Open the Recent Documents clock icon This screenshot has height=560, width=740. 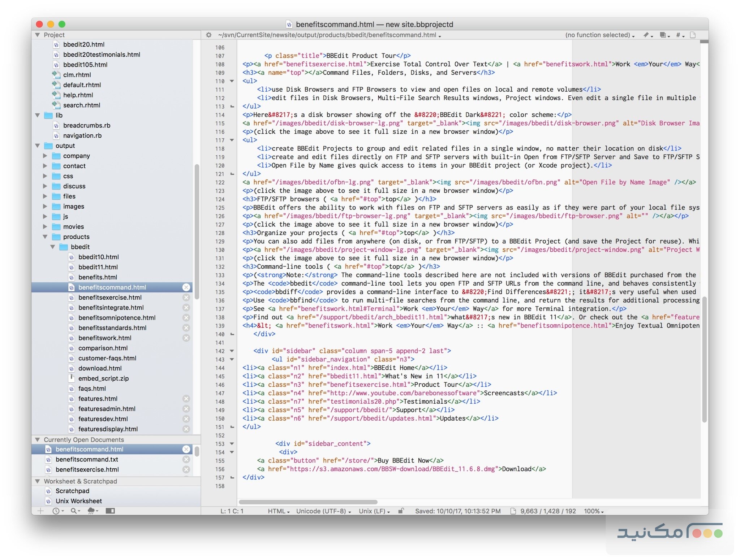tap(56, 511)
